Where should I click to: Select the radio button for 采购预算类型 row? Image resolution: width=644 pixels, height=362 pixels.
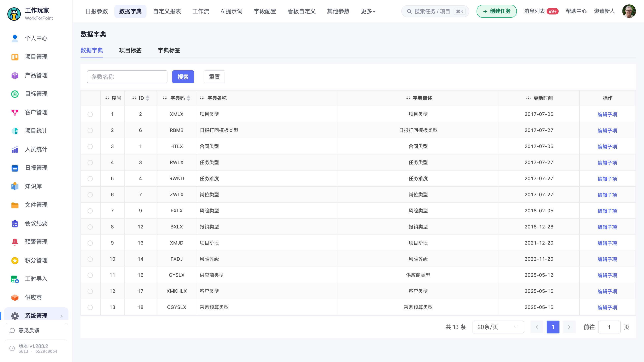click(x=90, y=307)
